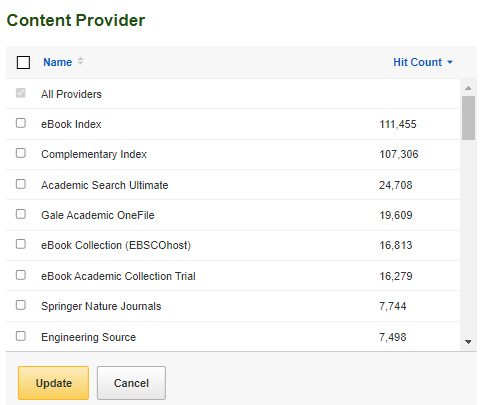The width and height of the screenshot is (484, 405).
Task: Click the Content Provider heading
Action: click(x=76, y=20)
